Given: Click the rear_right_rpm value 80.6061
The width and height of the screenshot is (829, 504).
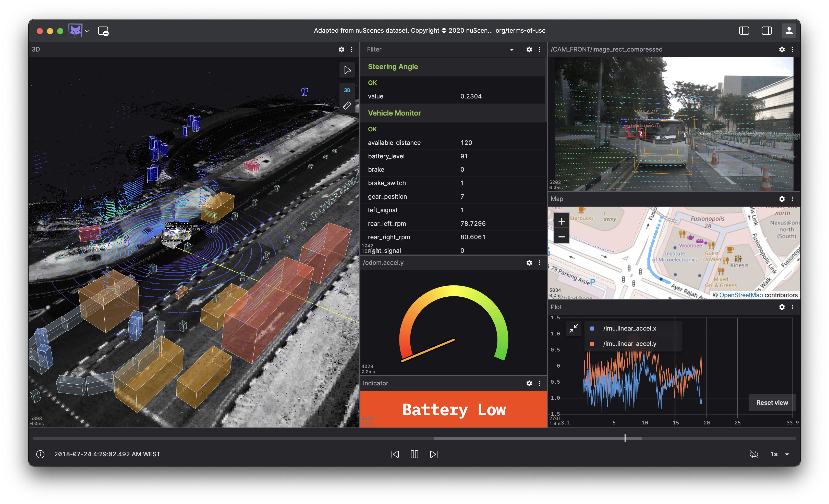Looking at the screenshot, I should pyautogui.click(x=473, y=237).
